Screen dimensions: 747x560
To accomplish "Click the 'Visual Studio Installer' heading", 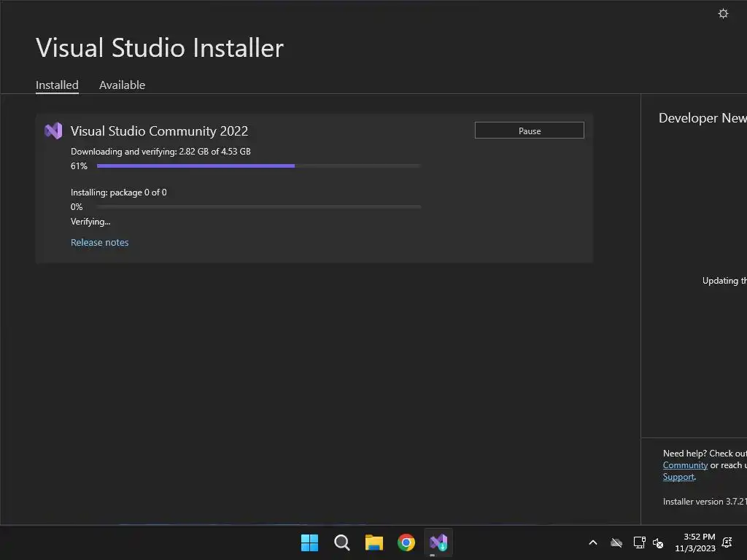I will [x=160, y=48].
